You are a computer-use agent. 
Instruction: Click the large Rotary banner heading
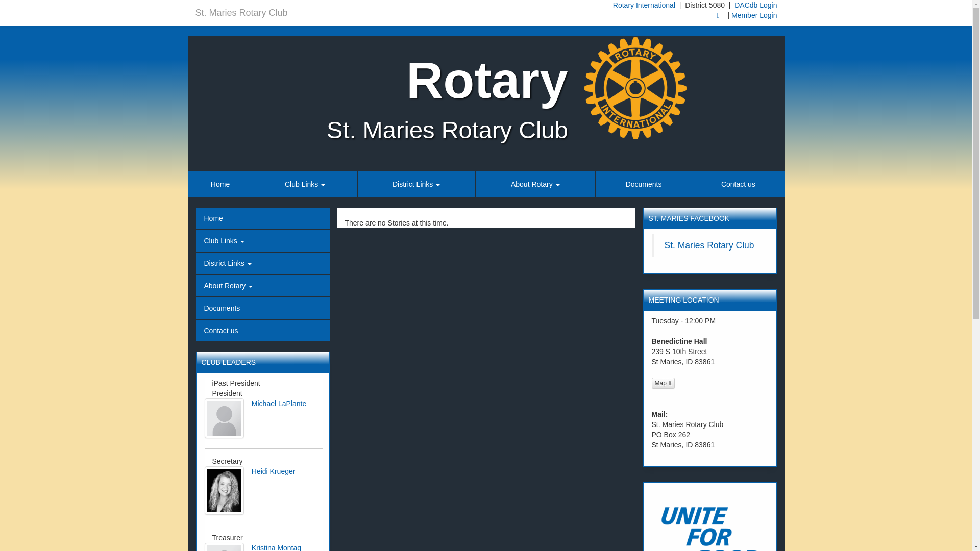pyautogui.click(x=487, y=81)
